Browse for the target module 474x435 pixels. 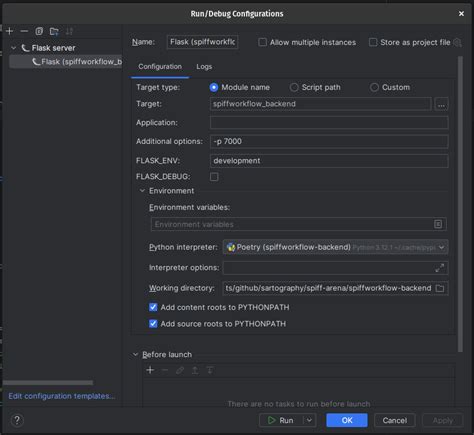pyautogui.click(x=441, y=104)
